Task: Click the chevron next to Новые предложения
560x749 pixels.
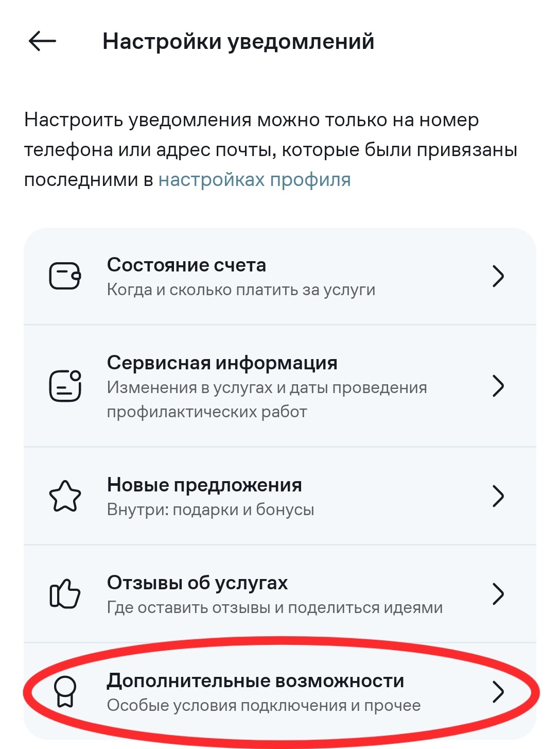Action: point(498,496)
